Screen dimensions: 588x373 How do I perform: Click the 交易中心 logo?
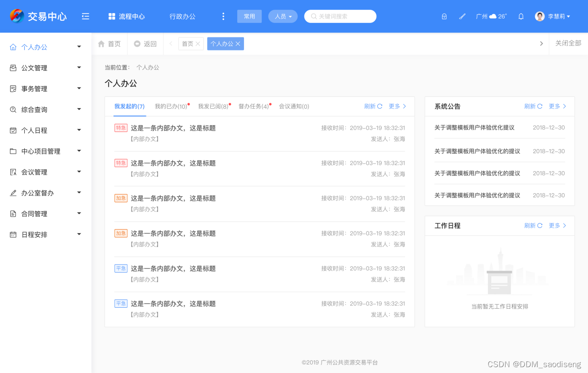[38, 16]
